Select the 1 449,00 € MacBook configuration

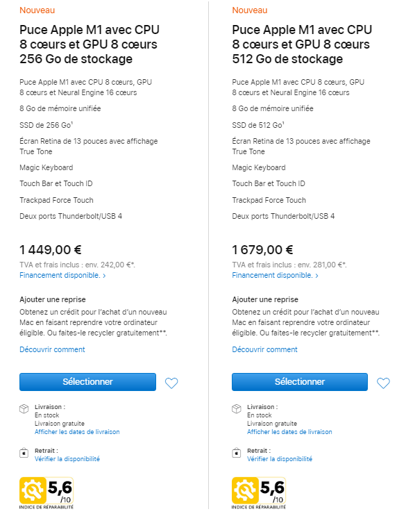pos(87,382)
